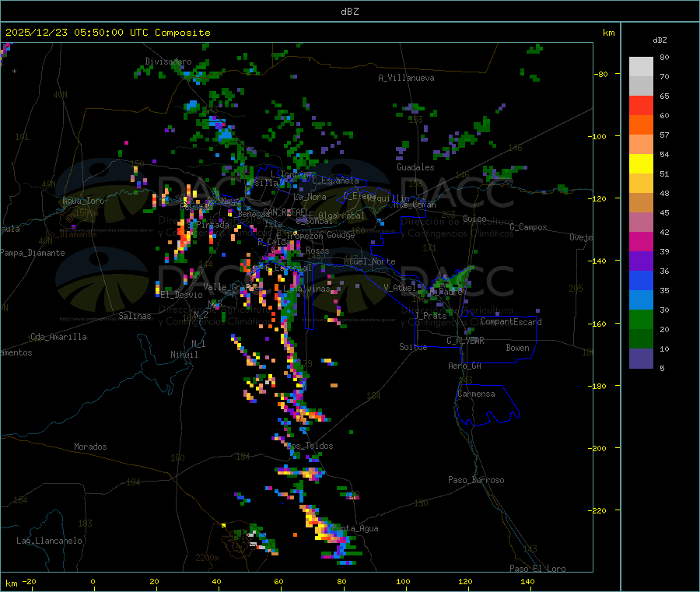The image size is (700, 592).
Task: Pick the purple 36-39 dBZ legend swatch
Action: tap(641, 261)
